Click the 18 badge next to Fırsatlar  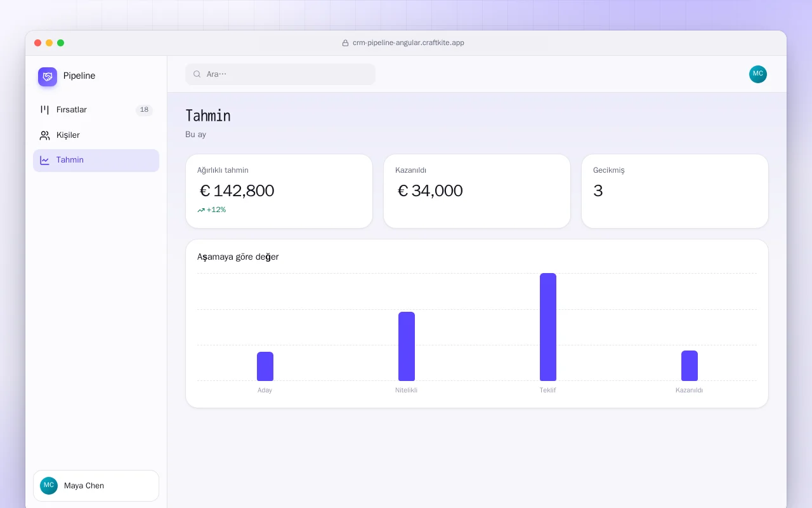click(144, 110)
